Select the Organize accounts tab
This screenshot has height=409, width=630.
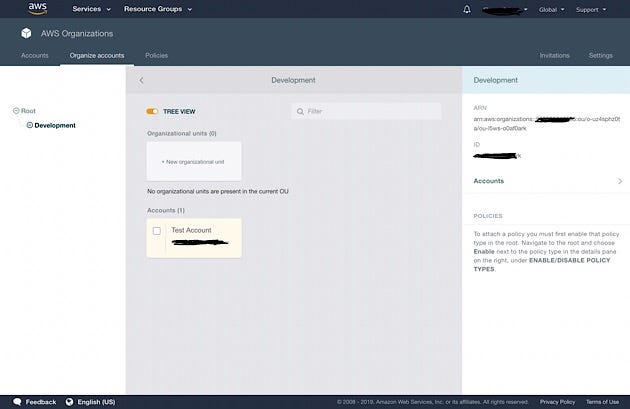pyautogui.click(x=97, y=55)
